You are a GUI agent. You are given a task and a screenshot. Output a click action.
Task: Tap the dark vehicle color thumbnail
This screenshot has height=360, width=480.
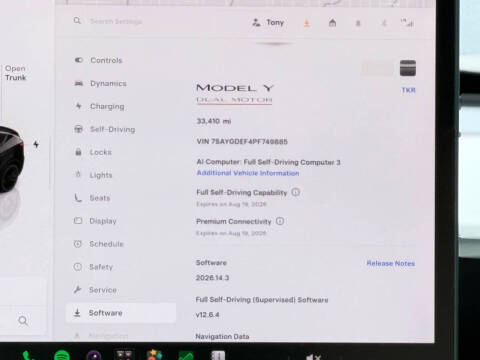click(408, 68)
